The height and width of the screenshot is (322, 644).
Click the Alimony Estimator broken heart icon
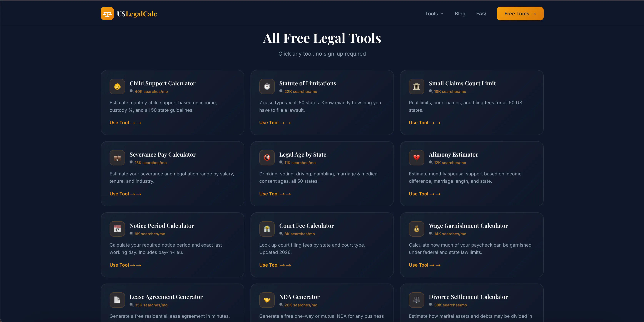click(x=417, y=158)
